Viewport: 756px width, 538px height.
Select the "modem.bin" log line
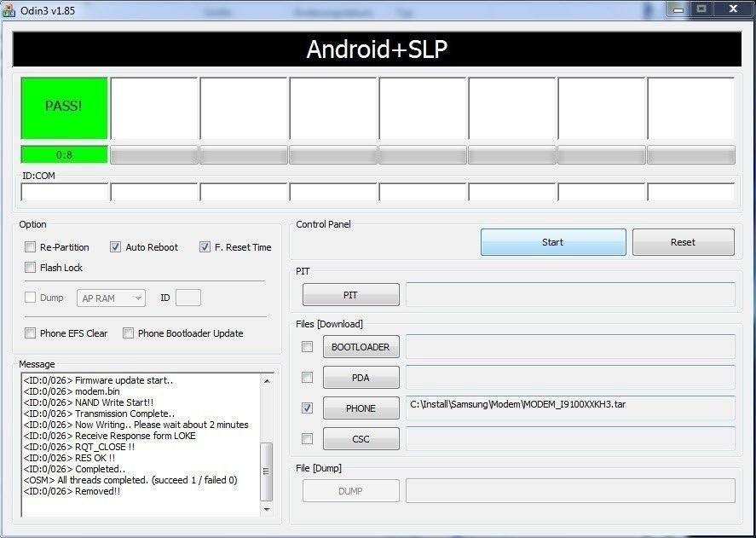[72, 391]
